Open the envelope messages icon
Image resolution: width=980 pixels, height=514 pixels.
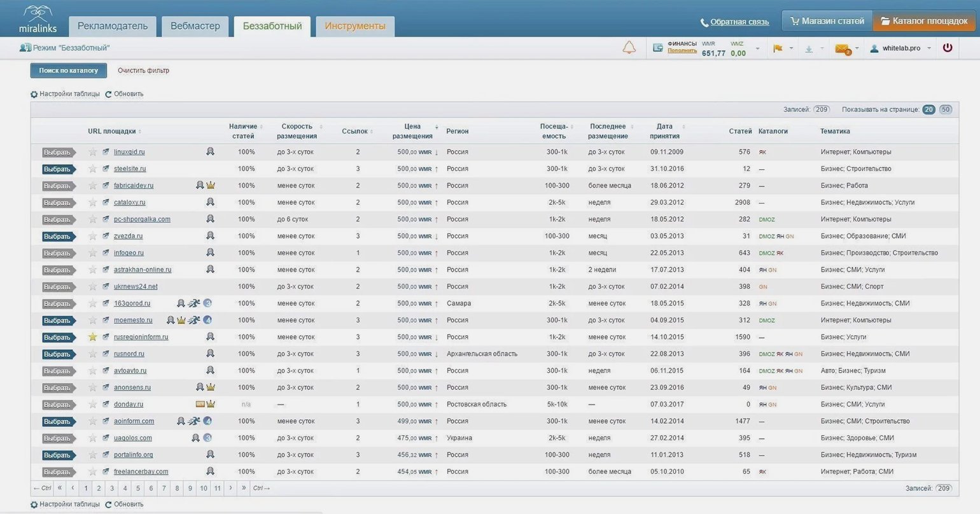point(842,48)
